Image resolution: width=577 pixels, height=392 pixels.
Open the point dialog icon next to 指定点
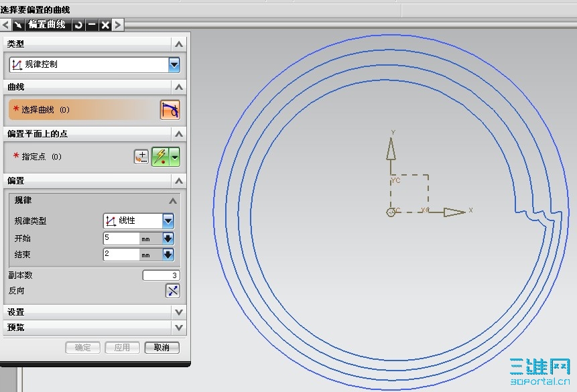pyautogui.click(x=141, y=157)
